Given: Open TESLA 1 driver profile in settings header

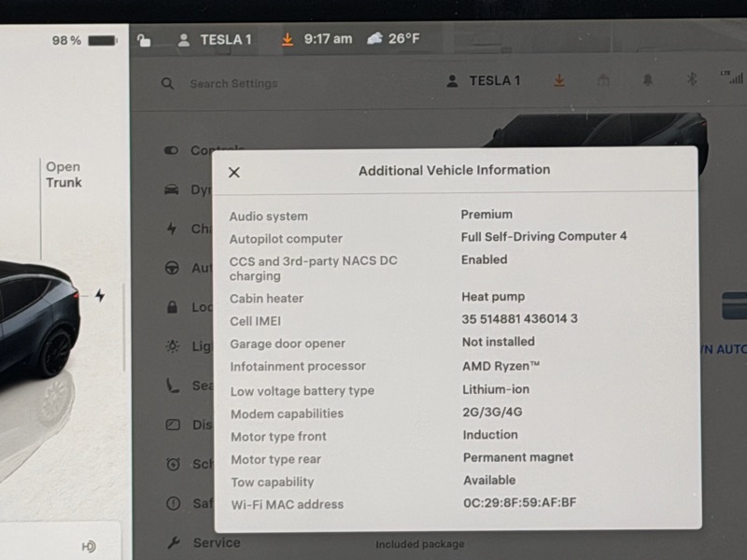Looking at the screenshot, I should (x=484, y=81).
